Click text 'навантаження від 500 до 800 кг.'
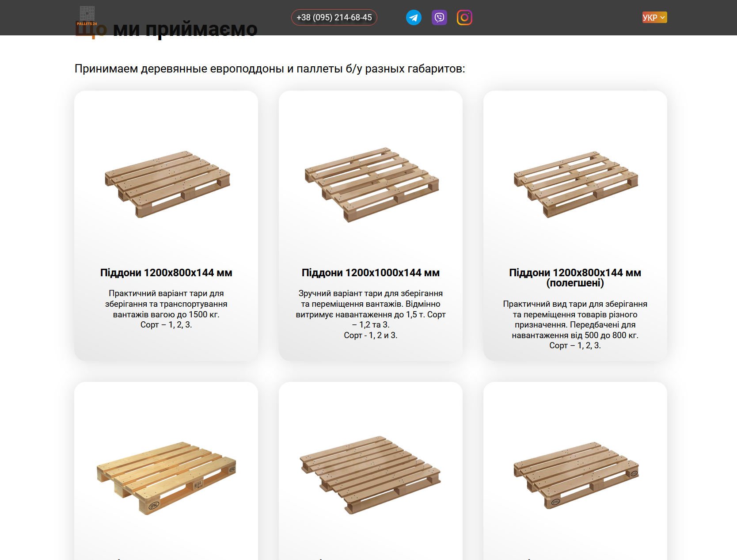The height and width of the screenshot is (560, 737). 575,335
